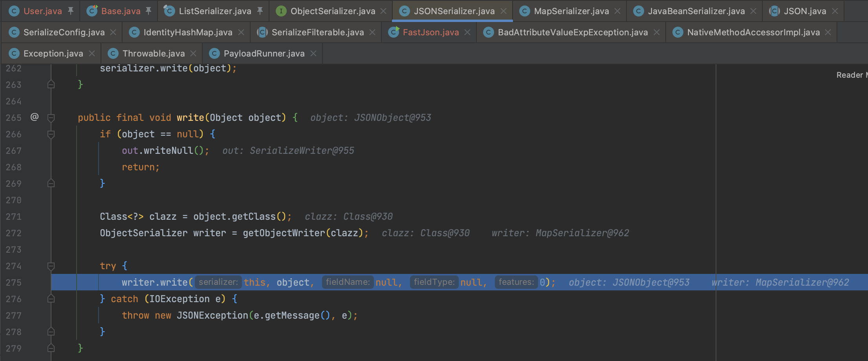Close the MapSerializer.java tab
The width and height of the screenshot is (868, 361).
click(x=617, y=11)
